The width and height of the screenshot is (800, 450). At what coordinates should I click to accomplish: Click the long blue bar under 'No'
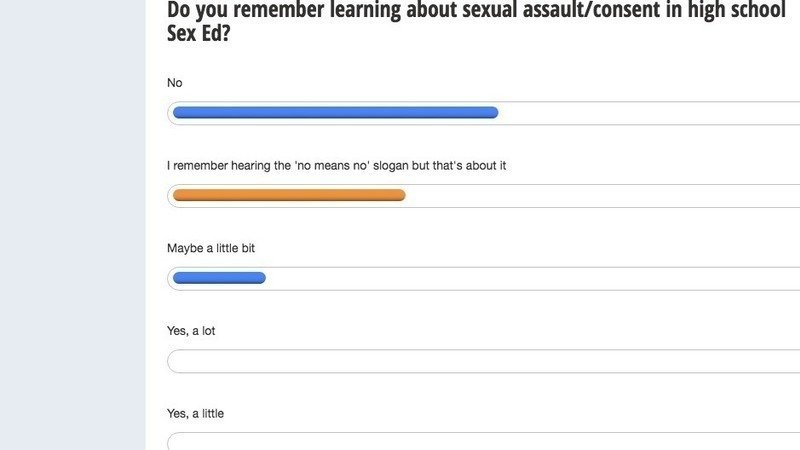(x=335, y=113)
